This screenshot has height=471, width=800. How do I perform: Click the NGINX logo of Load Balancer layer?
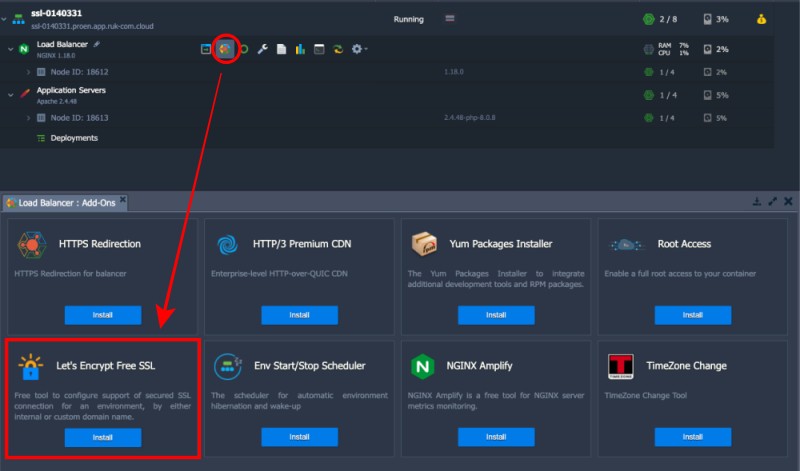pyautogui.click(x=23, y=49)
